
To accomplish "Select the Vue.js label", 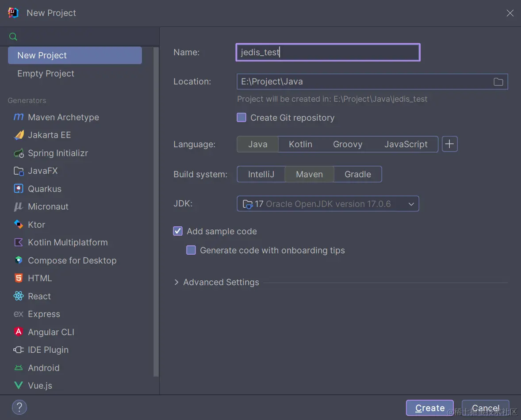I will pyautogui.click(x=40, y=386).
